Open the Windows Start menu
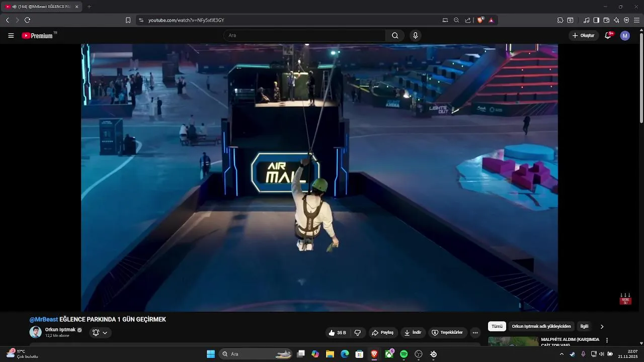This screenshot has width=644, height=362. pyautogui.click(x=211, y=354)
